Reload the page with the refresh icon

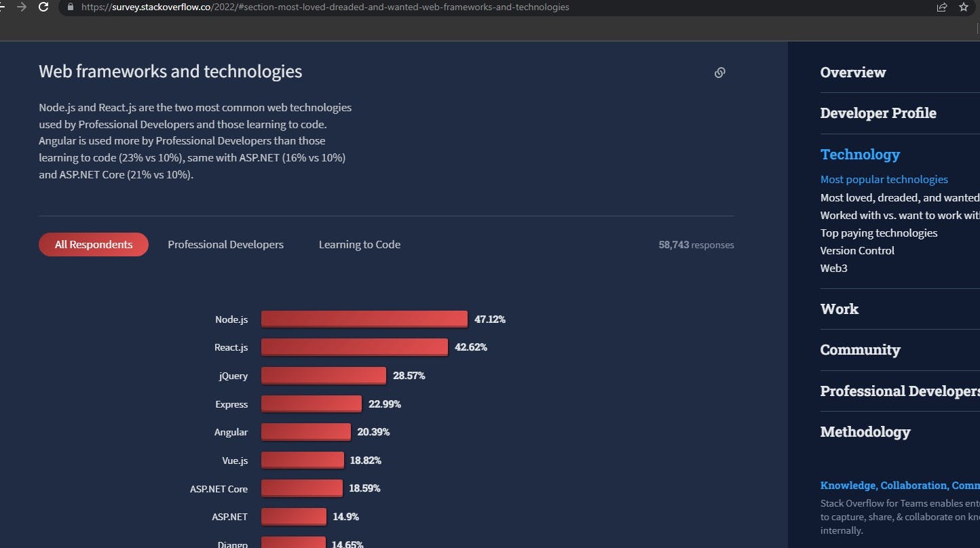(43, 7)
